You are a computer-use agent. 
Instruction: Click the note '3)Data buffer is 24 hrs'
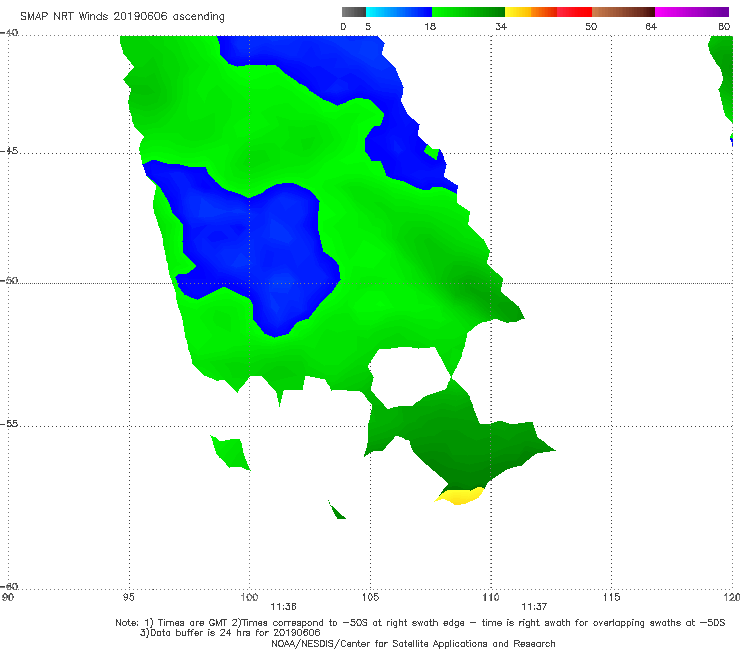pyautogui.click(x=230, y=633)
